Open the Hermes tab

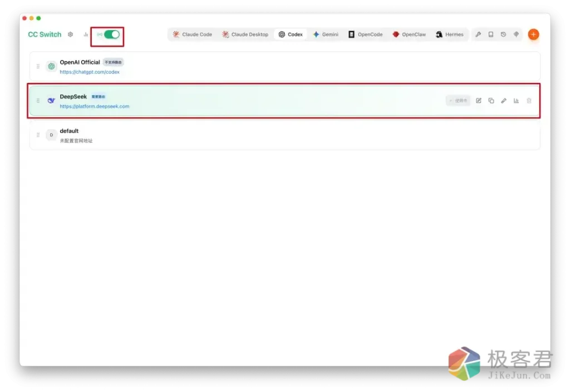(449, 34)
